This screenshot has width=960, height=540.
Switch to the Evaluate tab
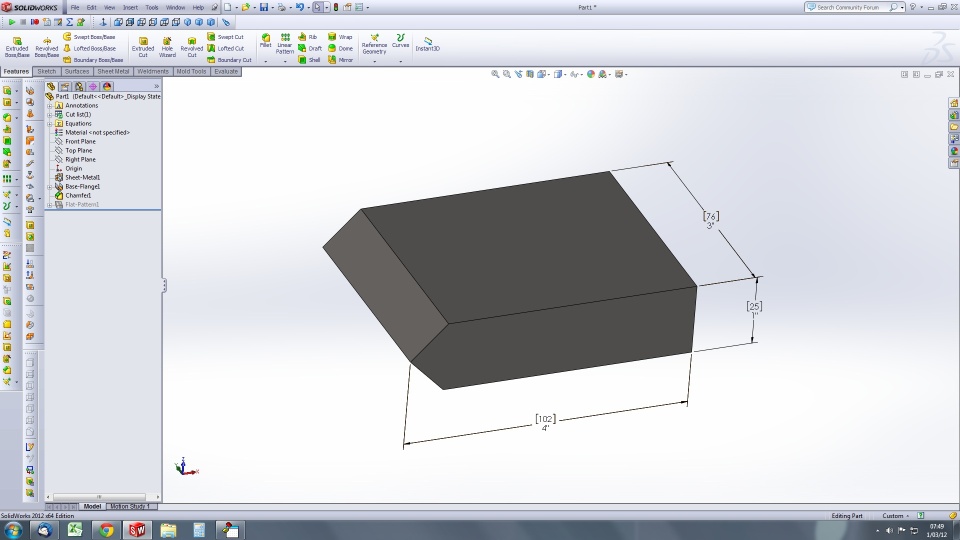(x=226, y=72)
